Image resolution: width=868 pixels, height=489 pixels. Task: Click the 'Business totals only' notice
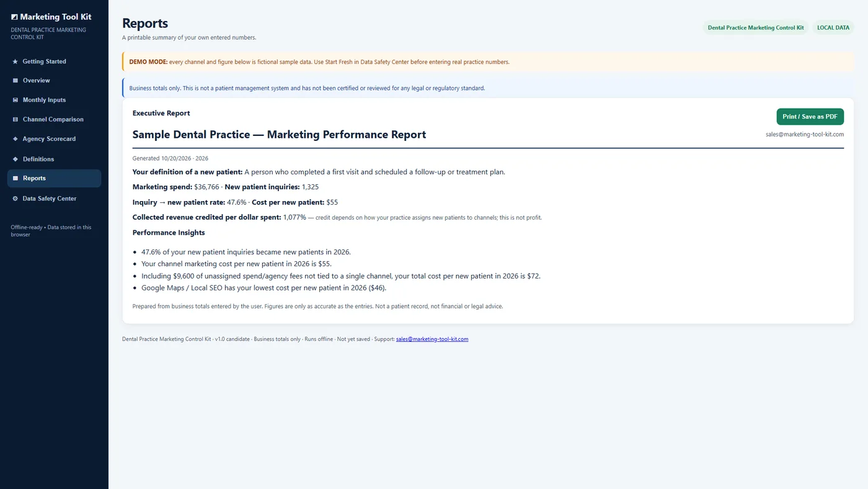click(488, 88)
